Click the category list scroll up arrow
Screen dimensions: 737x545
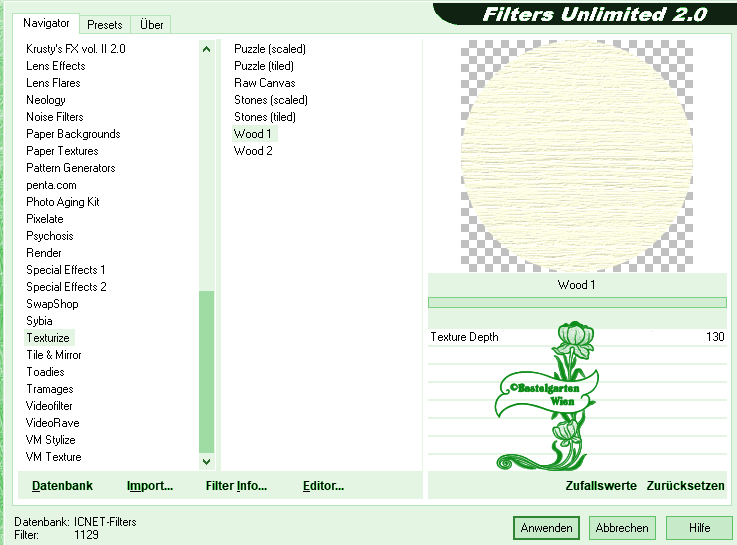click(x=206, y=49)
